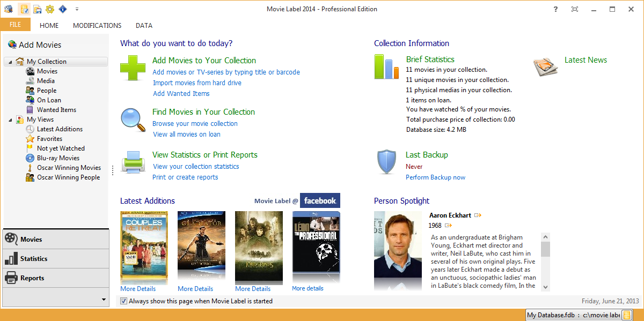
Task: Select the On Loan icon in tree
Action: tap(30, 100)
